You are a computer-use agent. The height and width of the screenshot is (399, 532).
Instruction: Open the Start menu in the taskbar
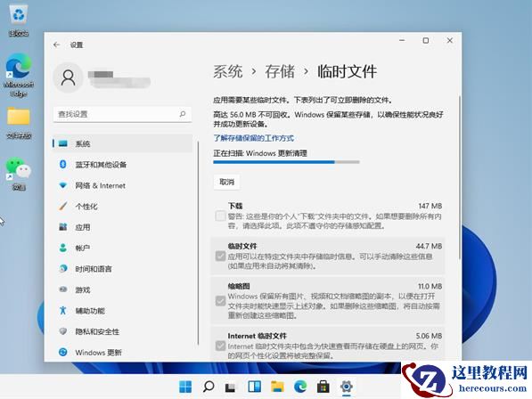(x=185, y=387)
